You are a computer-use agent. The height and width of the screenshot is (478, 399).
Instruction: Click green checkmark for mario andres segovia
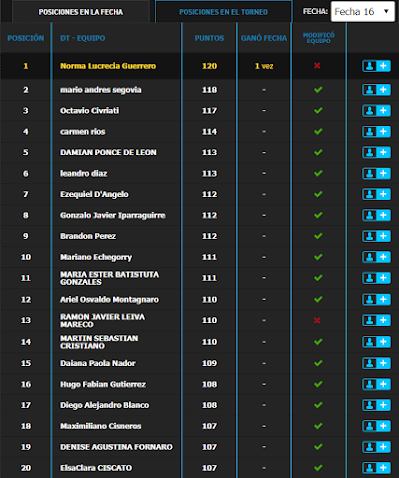pos(318,89)
